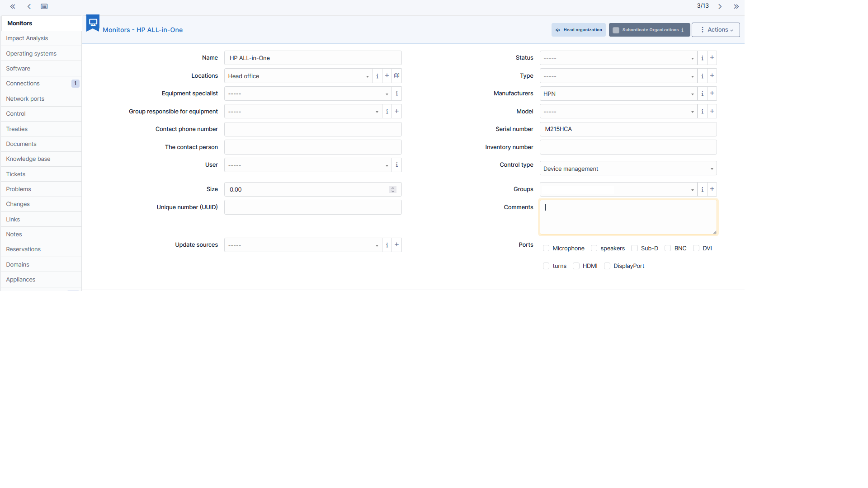Open the User dropdown

[308, 165]
